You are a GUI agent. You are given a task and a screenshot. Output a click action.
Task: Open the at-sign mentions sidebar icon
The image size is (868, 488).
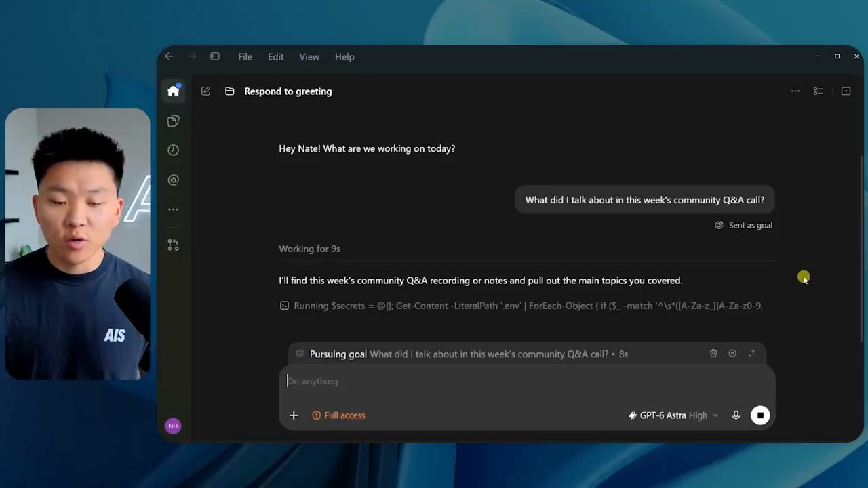[x=174, y=180]
